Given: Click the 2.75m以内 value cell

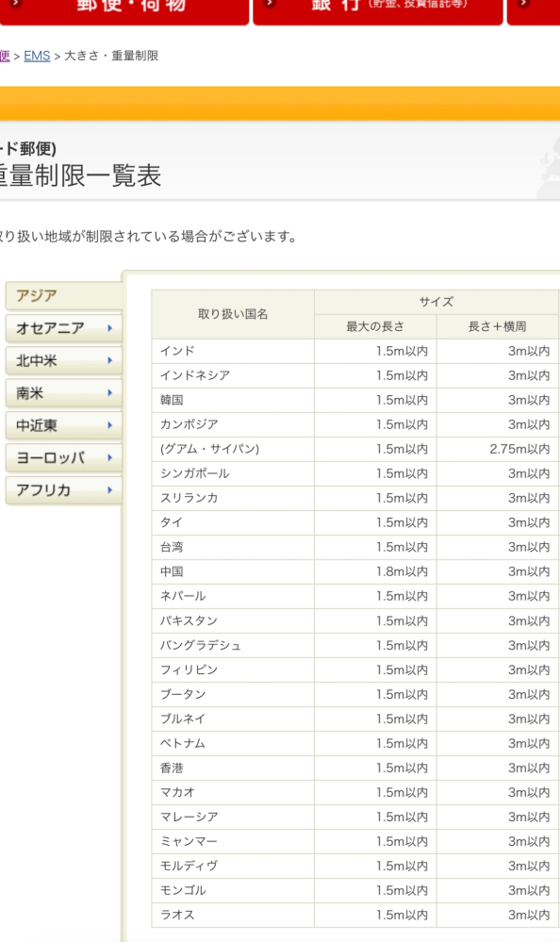Looking at the screenshot, I should tap(498, 450).
